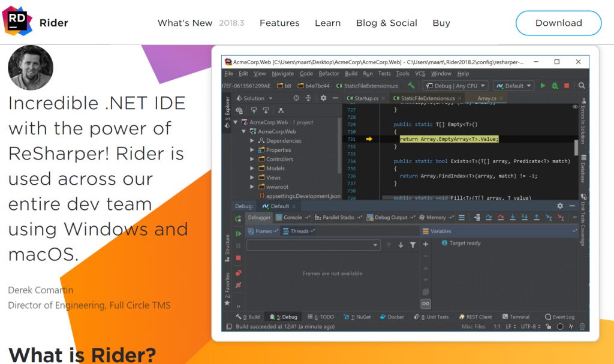
Task: Open Solution explorer settings gear
Action: (x=323, y=98)
